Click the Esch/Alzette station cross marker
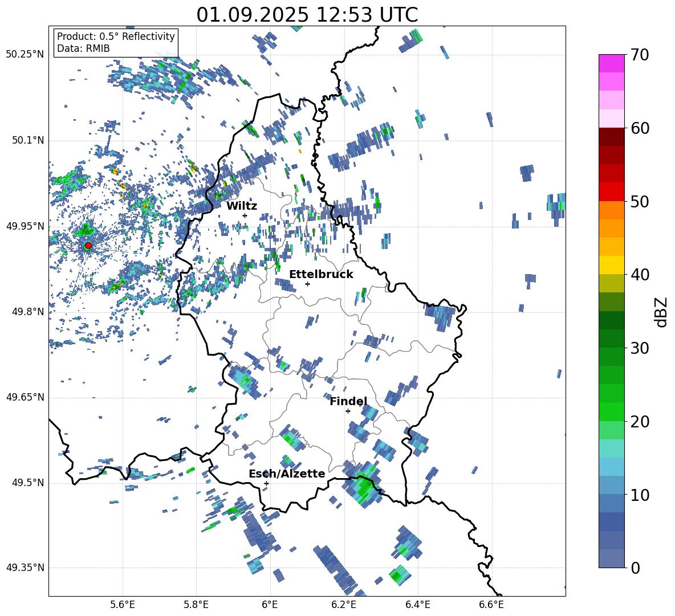This screenshot has height=616, width=675. click(266, 483)
